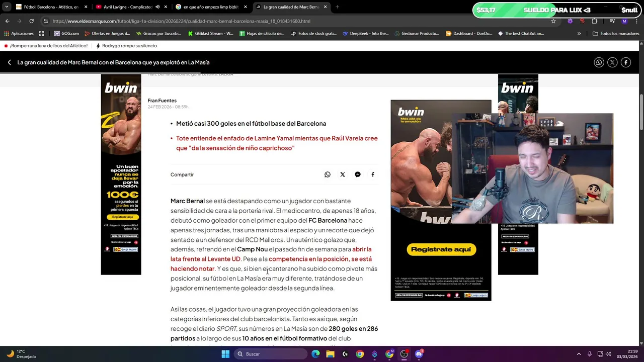Open the GOG.com bookmark

(x=66, y=34)
